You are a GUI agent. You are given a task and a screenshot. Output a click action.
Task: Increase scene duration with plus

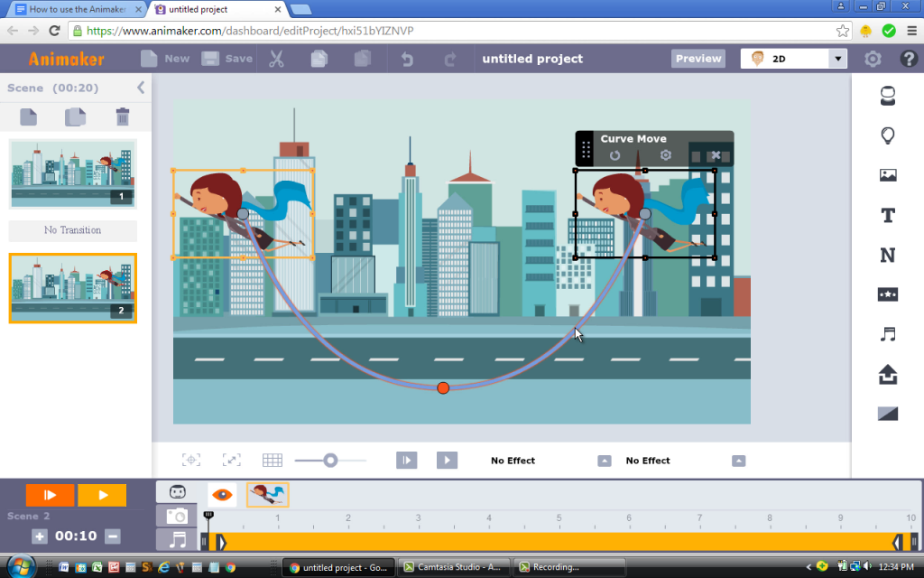(x=40, y=536)
